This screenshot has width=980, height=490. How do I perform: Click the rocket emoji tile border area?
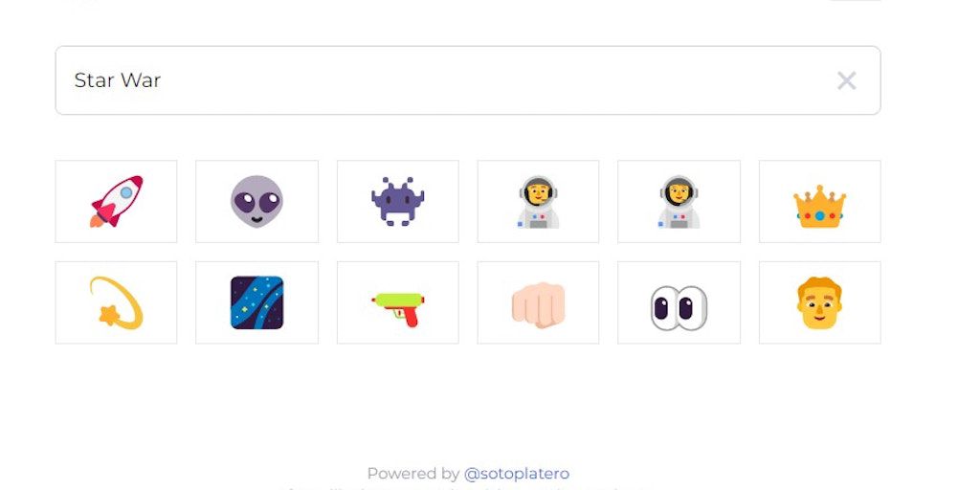tap(116, 201)
